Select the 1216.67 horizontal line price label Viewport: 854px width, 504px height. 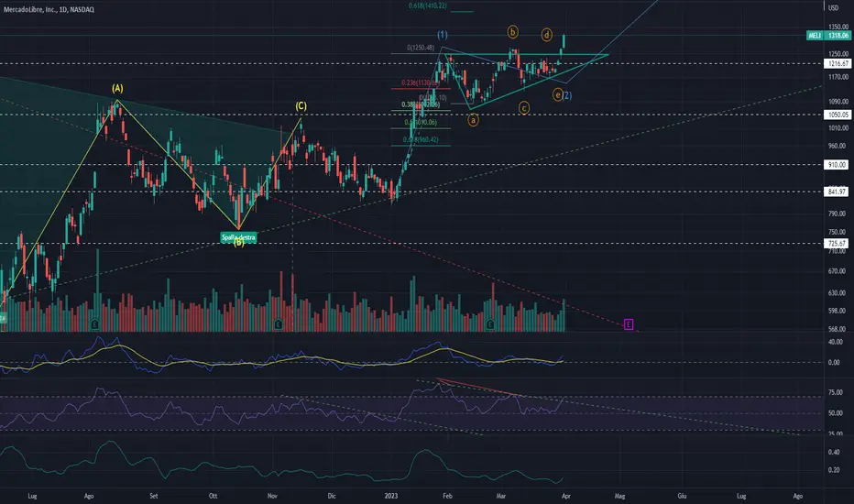pyautogui.click(x=838, y=64)
